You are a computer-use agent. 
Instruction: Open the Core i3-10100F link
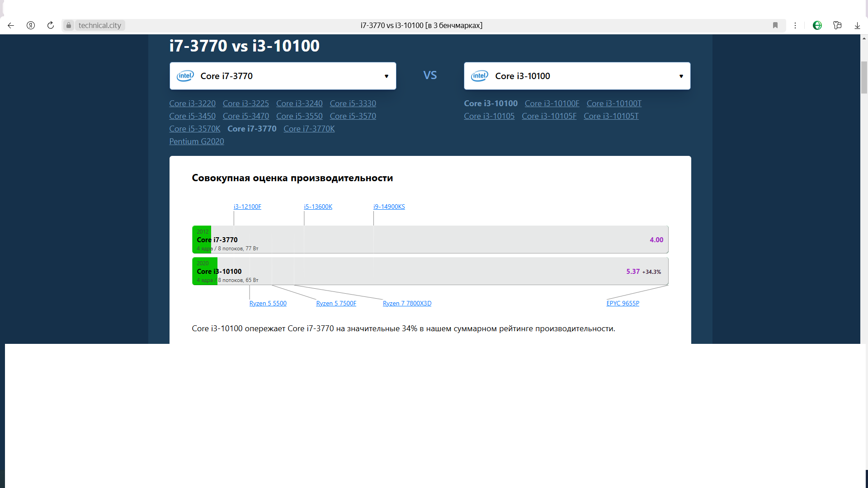coord(552,103)
